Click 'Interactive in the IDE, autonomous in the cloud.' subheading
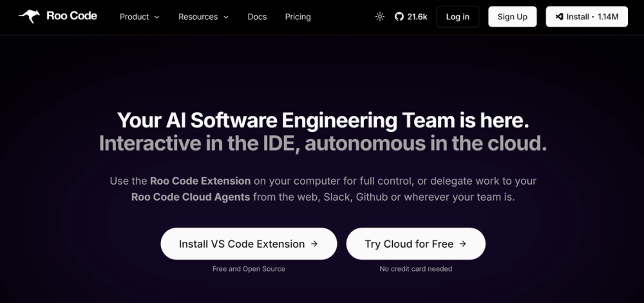The width and height of the screenshot is (644, 303). [323, 143]
